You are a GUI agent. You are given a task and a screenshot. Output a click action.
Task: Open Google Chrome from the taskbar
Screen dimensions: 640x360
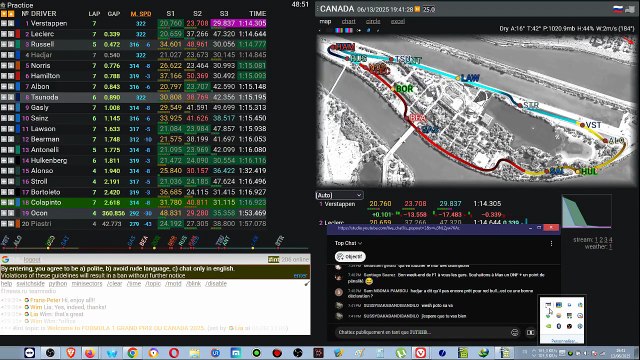(132, 352)
